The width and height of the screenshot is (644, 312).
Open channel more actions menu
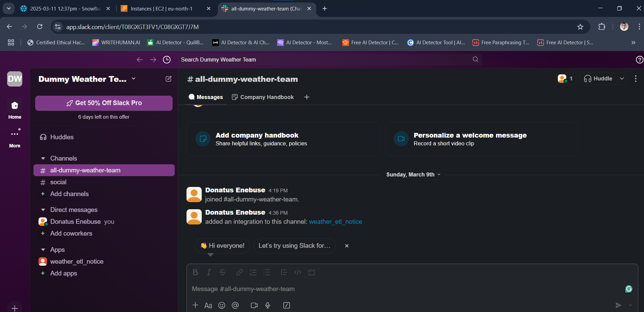pos(636,78)
